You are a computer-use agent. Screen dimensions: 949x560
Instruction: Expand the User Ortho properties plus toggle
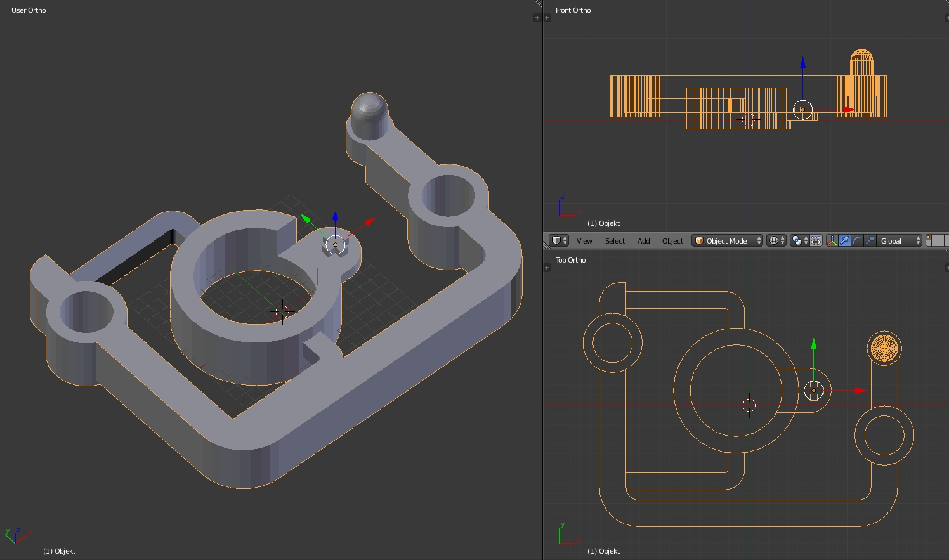[537, 18]
